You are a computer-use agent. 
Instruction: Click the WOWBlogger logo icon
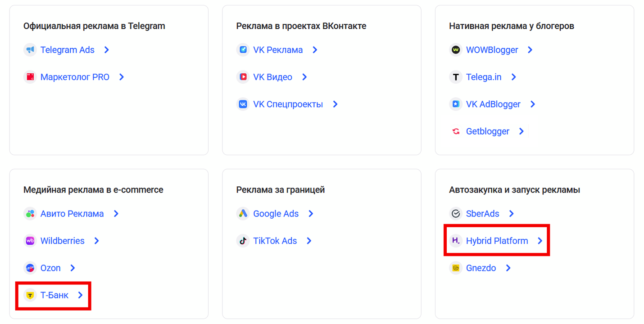456,50
